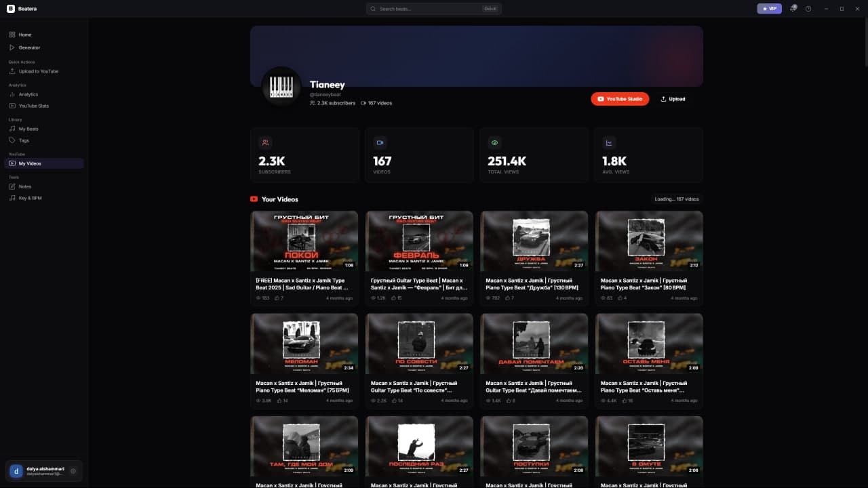Open the Key & BPM tool
The height and width of the screenshot is (488, 868).
point(12,198)
